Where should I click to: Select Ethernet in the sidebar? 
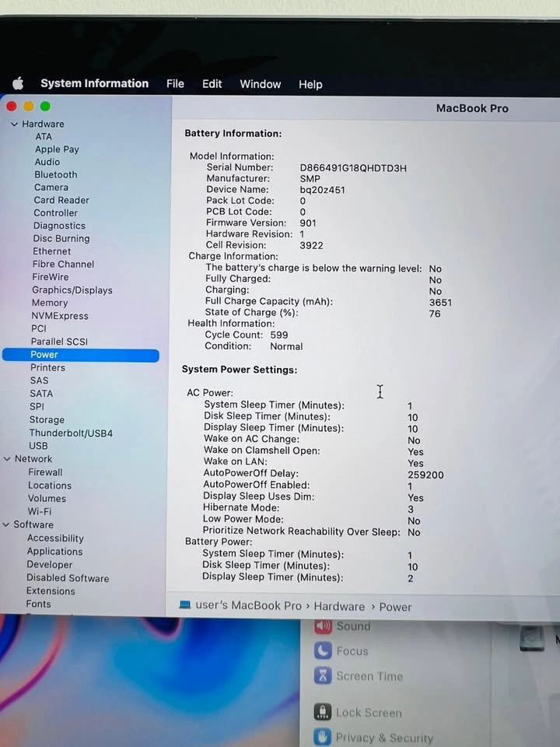click(x=51, y=251)
